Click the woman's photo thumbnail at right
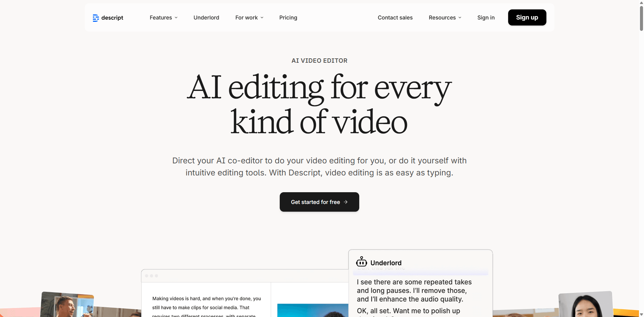 [585, 305]
